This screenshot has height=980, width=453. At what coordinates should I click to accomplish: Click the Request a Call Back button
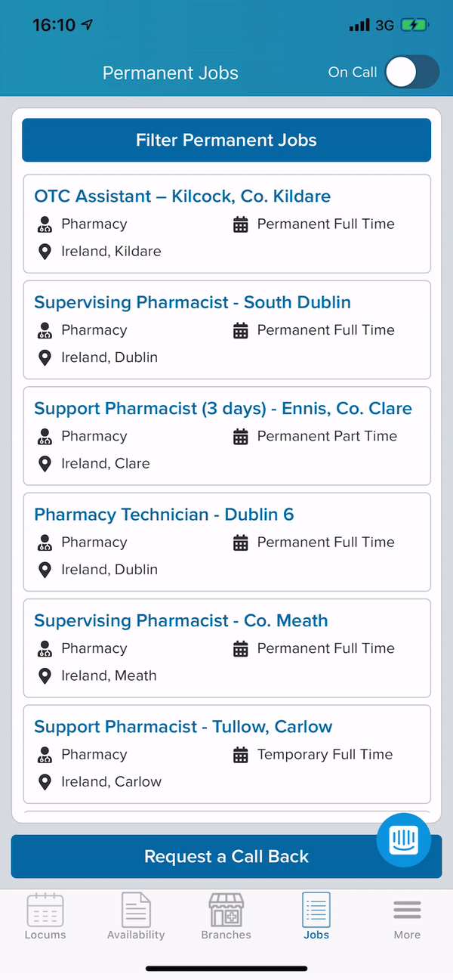226,856
